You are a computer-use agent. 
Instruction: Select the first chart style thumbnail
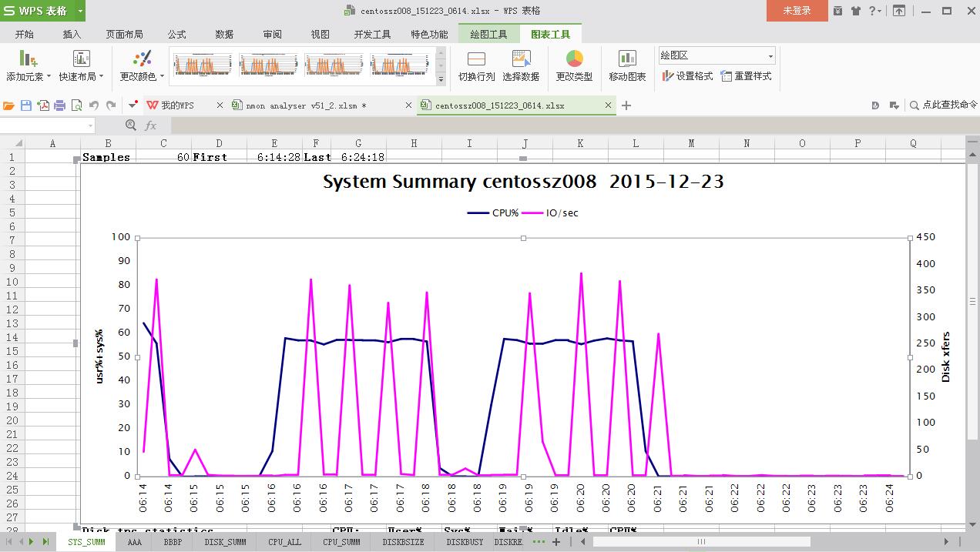203,64
